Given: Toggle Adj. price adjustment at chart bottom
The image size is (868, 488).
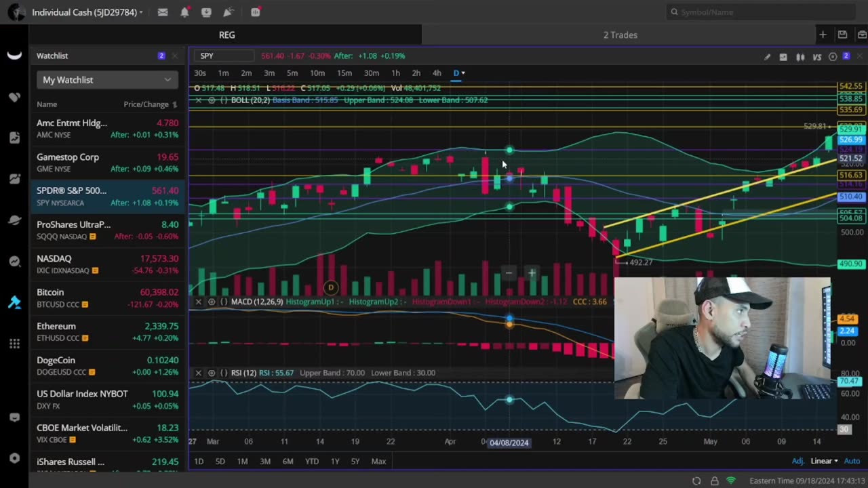Looking at the screenshot, I should 797,461.
